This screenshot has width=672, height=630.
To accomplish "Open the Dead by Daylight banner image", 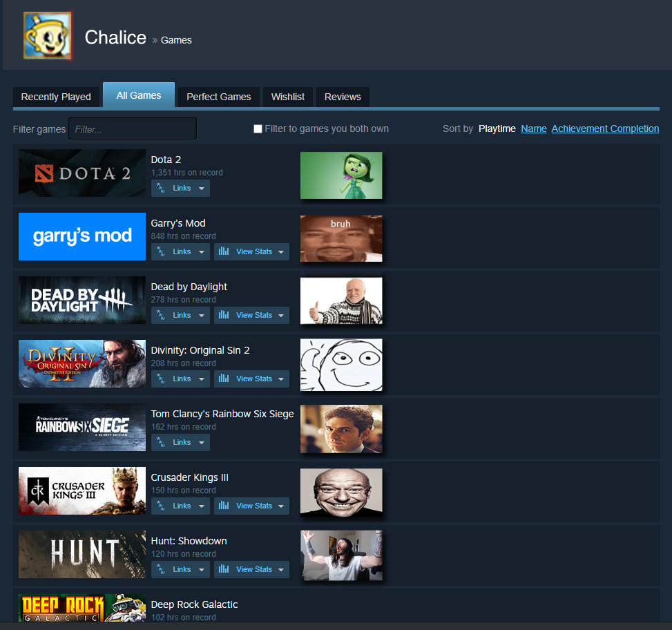I will click(x=82, y=300).
